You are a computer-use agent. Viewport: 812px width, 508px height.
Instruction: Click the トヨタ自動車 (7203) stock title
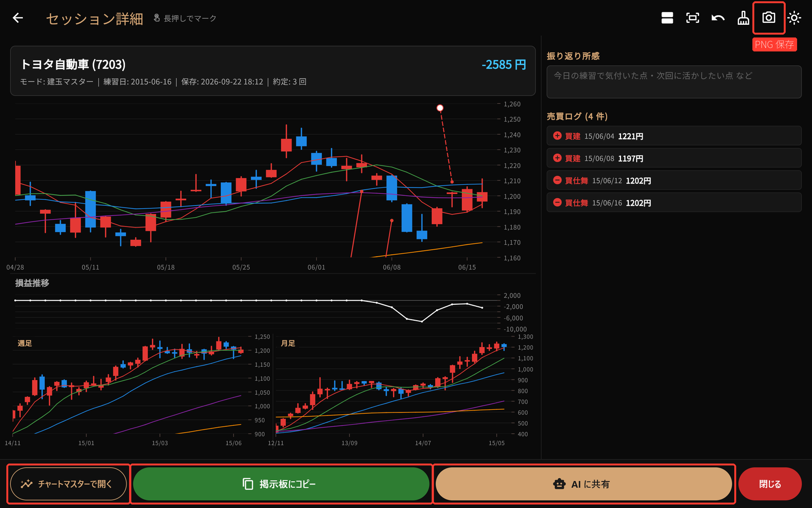click(73, 64)
